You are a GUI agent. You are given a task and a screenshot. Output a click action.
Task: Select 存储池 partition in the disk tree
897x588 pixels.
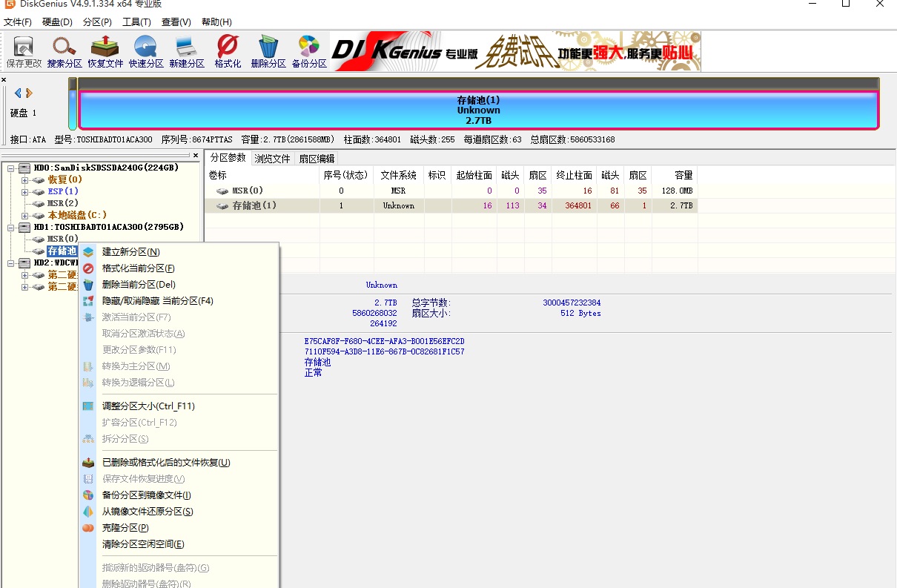click(x=62, y=251)
